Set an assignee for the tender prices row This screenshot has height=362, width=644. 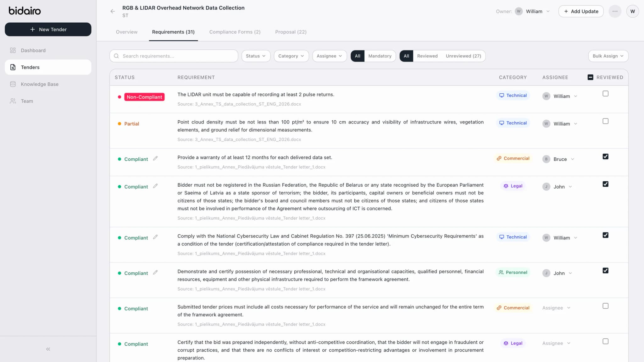pyautogui.click(x=556, y=308)
